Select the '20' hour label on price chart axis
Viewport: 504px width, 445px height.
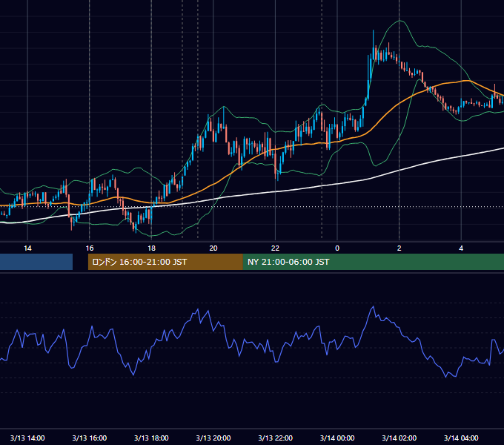tap(213, 248)
